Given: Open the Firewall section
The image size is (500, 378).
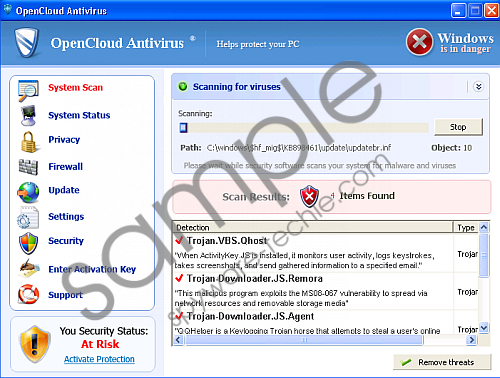Looking at the screenshot, I should click(66, 166).
